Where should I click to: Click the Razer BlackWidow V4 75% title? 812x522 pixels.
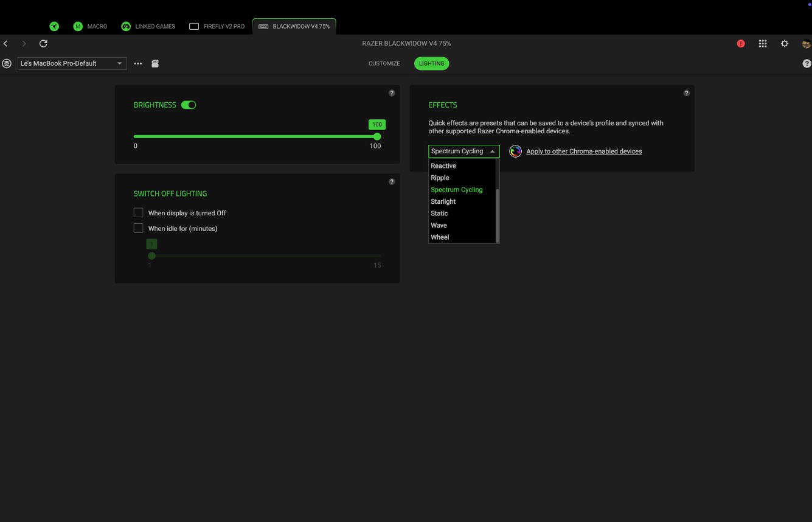pyautogui.click(x=406, y=44)
